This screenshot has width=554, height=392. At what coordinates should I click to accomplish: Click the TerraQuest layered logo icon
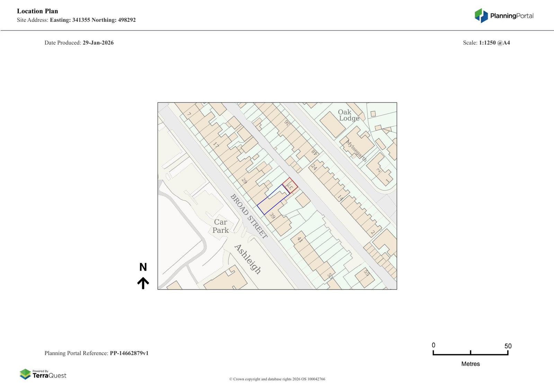point(25,374)
